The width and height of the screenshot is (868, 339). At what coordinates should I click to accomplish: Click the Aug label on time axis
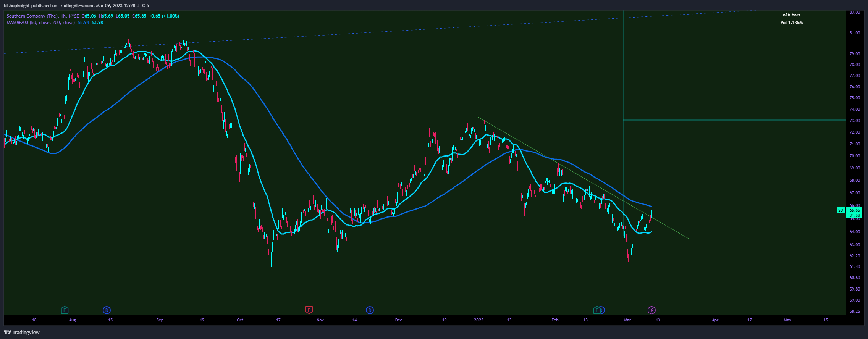72,320
